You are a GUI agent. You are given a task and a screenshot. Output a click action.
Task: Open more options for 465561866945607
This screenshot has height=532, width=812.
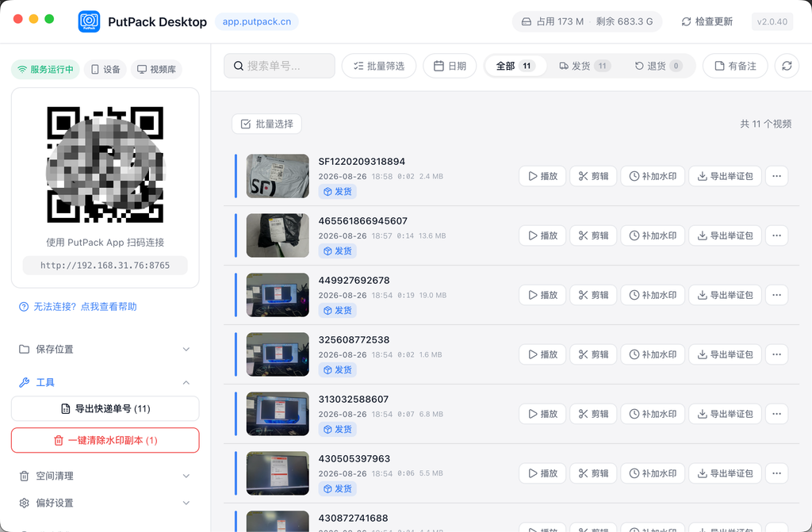point(777,235)
